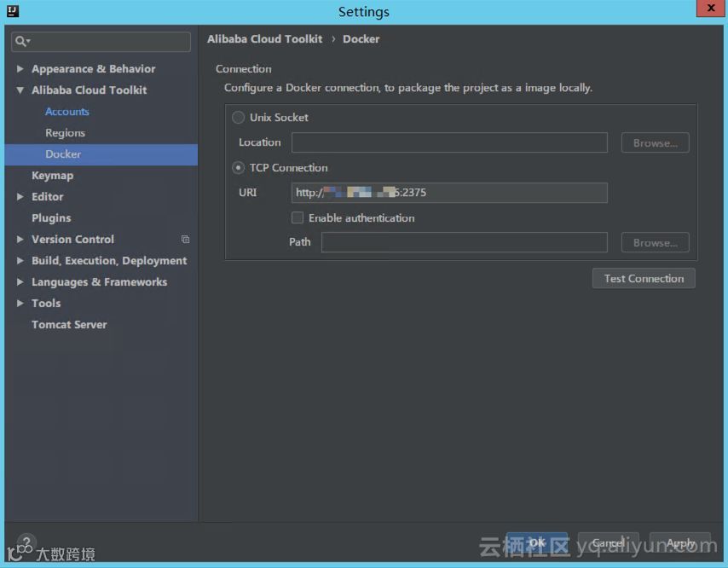Expand Appearance & Behavior section
The height and width of the screenshot is (568, 728).
pyautogui.click(x=20, y=69)
